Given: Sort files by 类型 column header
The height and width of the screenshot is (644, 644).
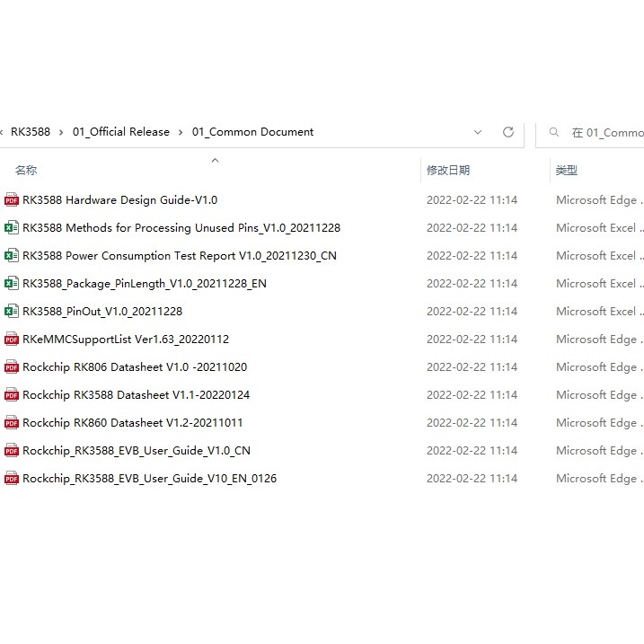Looking at the screenshot, I should [x=566, y=170].
